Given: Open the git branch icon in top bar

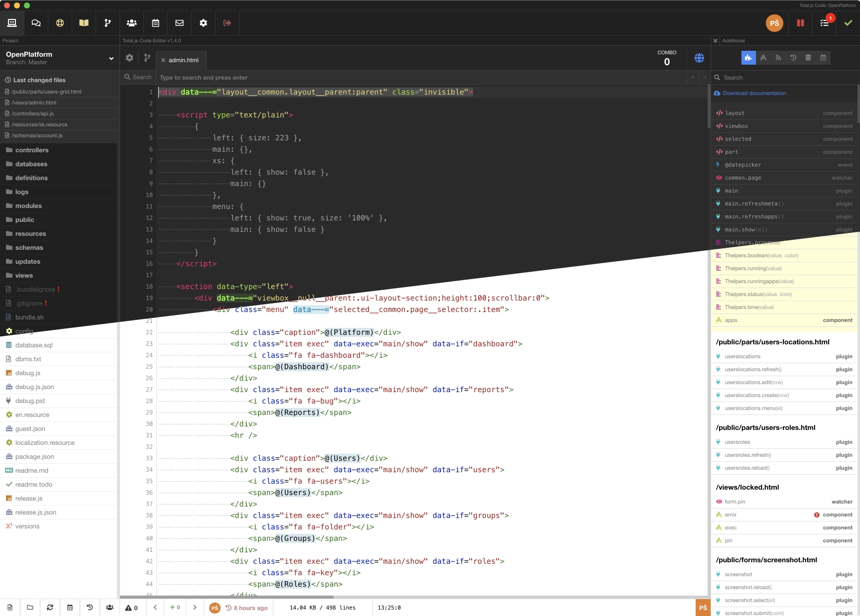Looking at the screenshot, I should [x=108, y=23].
